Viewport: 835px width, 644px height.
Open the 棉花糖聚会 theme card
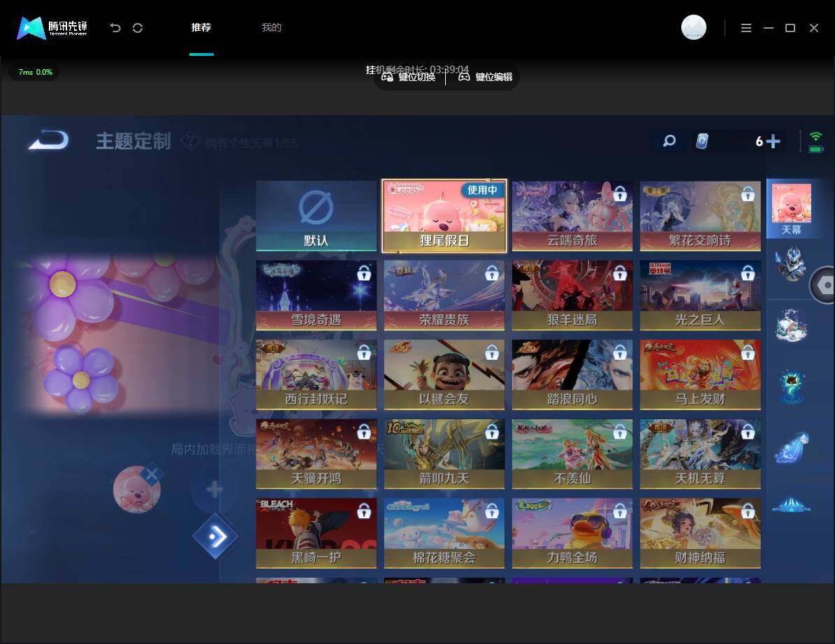(444, 534)
